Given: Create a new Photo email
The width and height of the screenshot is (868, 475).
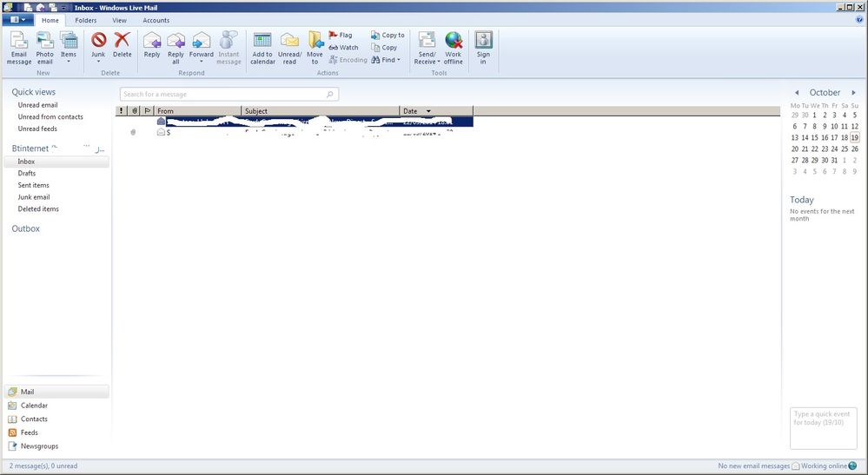Looking at the screenshot, I should [45, 49].
